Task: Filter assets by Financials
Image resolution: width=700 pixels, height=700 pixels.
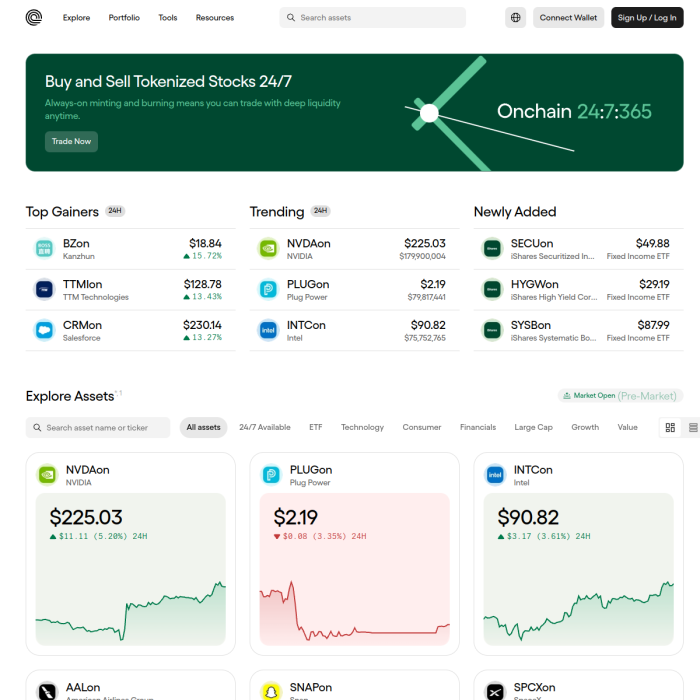Action: [x=478, y=428]
